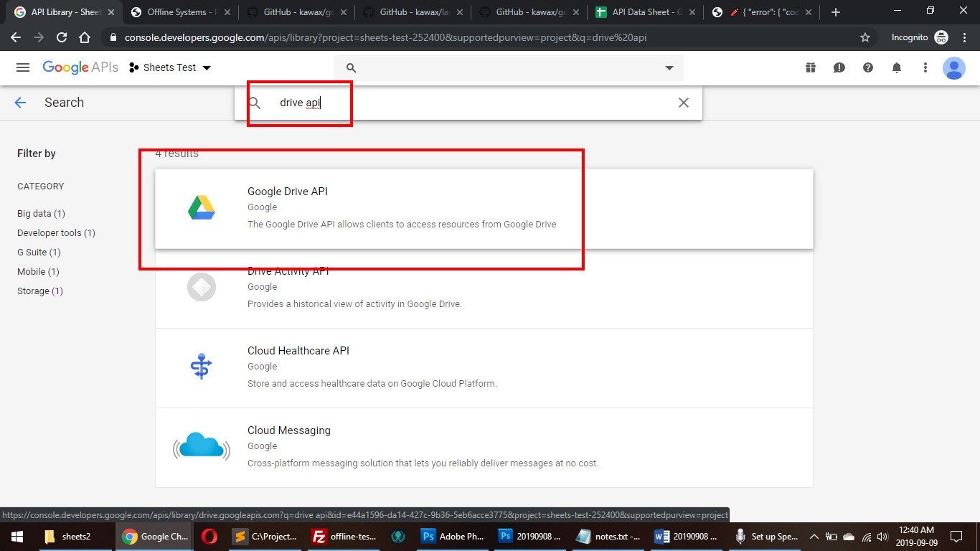Go to the browser home page
Viewport: 980px width, 551px height.
pyautogui.click(x=85, y=37)
